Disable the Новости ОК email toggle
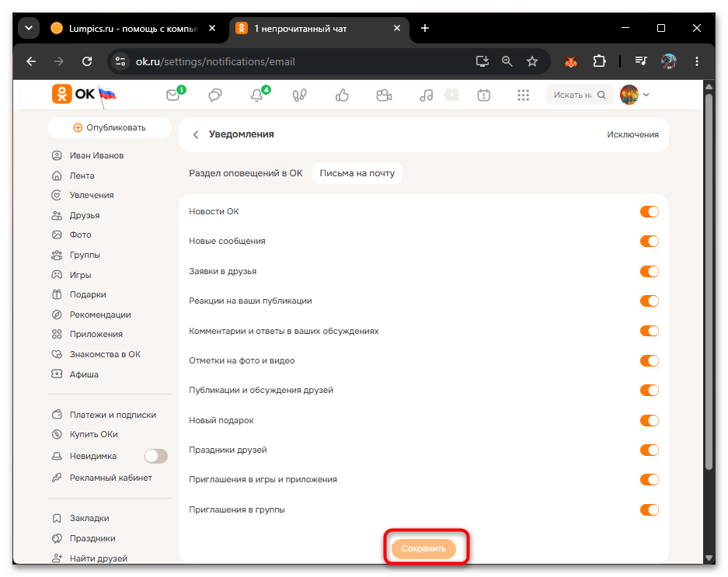Image resolution: width=728 pixels, height=577 pixels. (x=649, y=212)
